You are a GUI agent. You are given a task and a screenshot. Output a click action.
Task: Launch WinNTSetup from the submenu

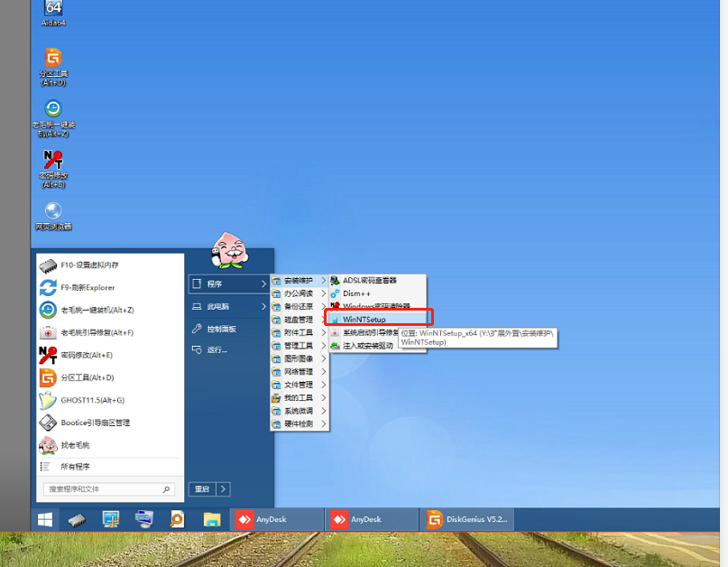pos(377,320)
